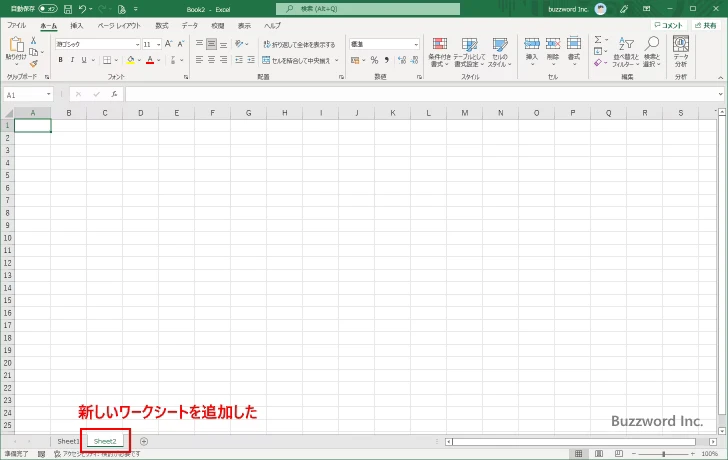Click the Comments (コメント) button
The width and height of the screenshot is (728, 460).
tap(670, 25)
